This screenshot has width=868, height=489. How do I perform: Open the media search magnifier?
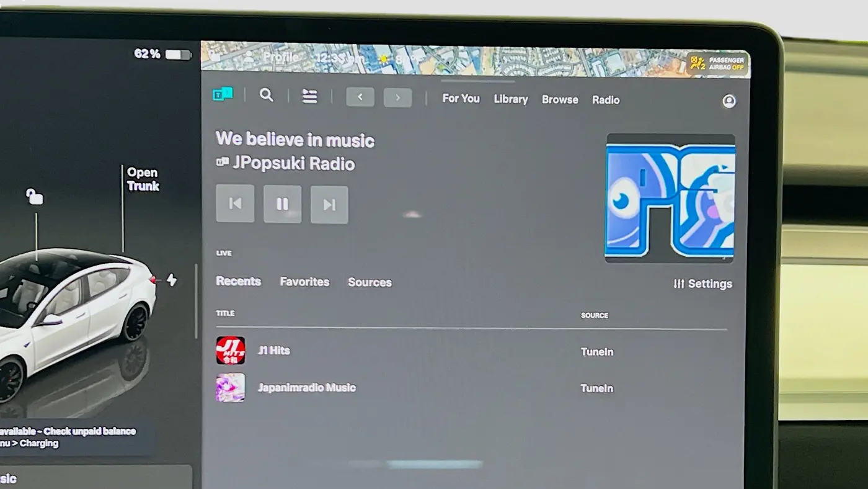[x=267, y=95]
